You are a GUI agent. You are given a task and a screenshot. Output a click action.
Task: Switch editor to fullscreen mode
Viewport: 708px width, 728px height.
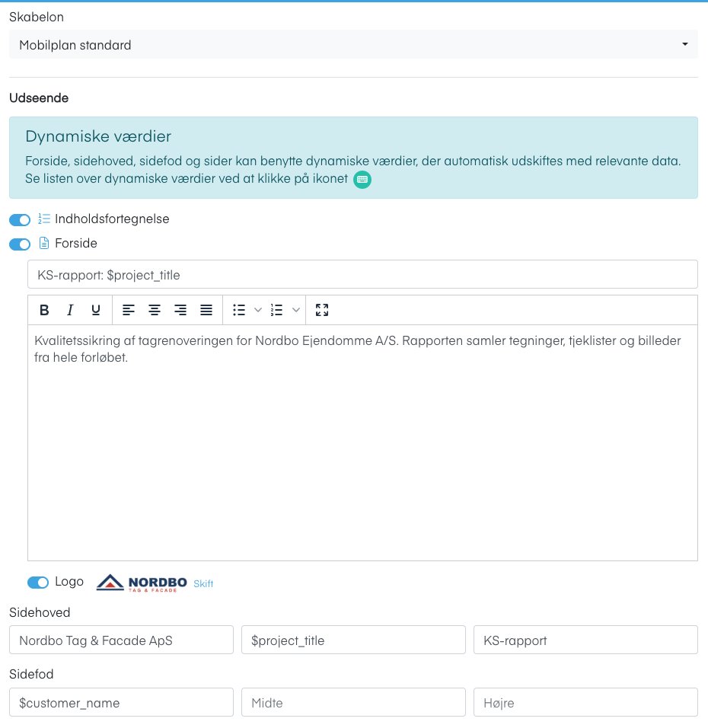(x=322, y=310)
